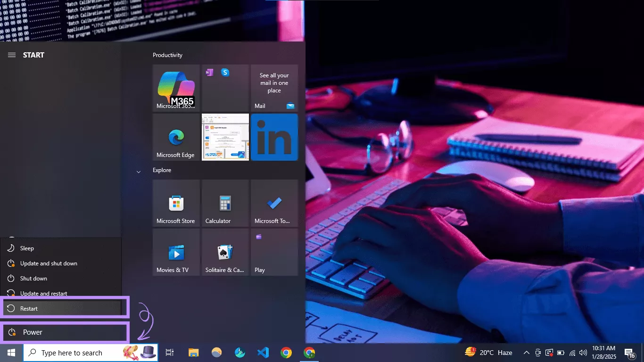Open the Microsoft 365 tile

[176, 88]
